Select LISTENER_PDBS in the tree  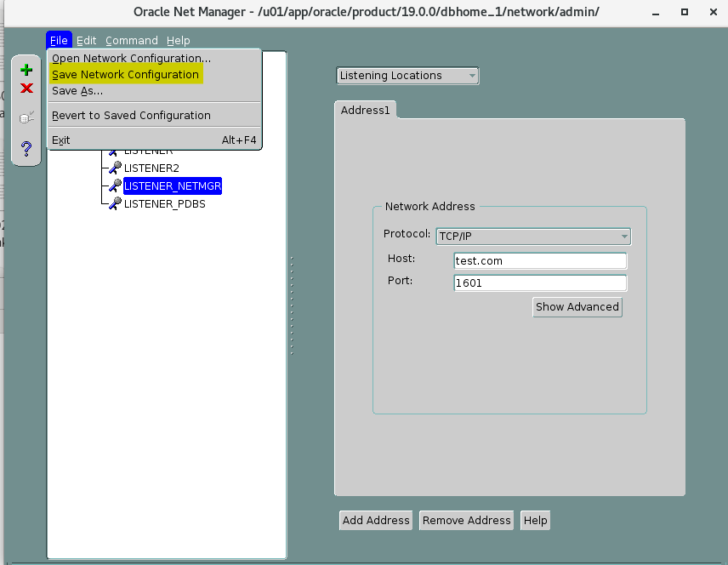pyautogui.click(x=164, y=203)
